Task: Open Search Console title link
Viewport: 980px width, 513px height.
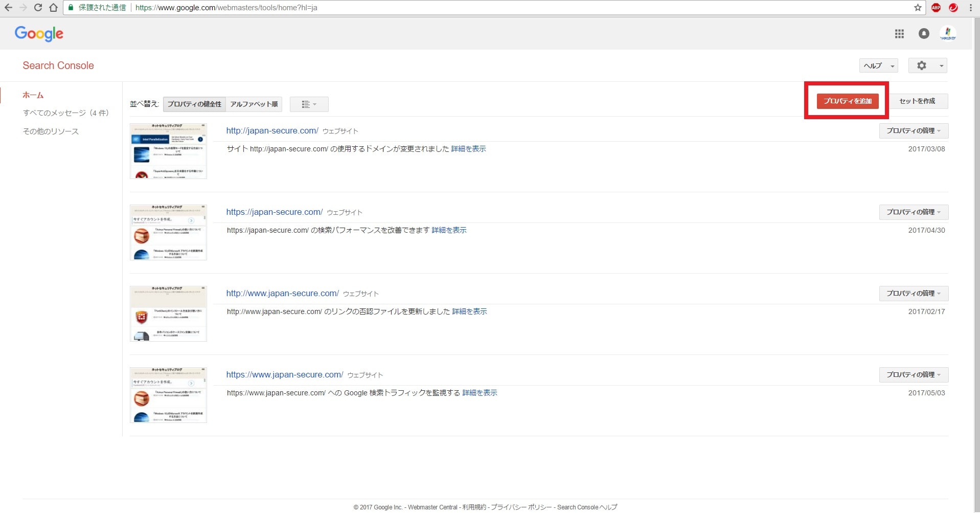Action: (58, 65)
